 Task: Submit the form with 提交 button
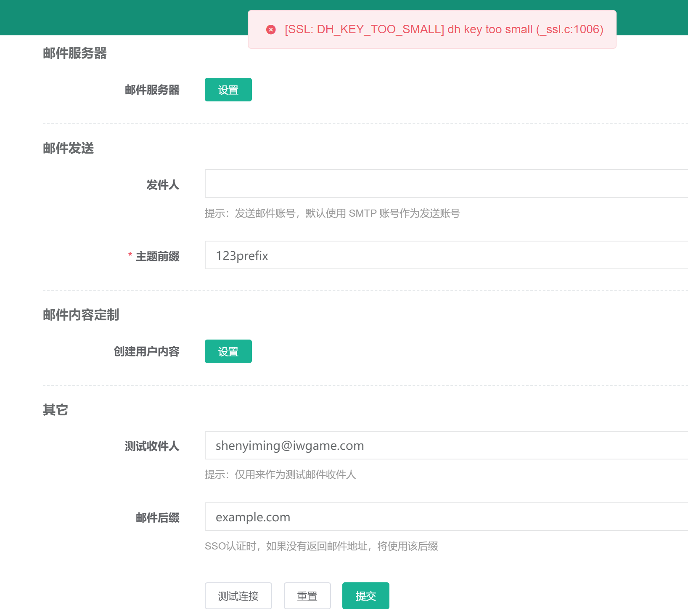click(365, 596)
